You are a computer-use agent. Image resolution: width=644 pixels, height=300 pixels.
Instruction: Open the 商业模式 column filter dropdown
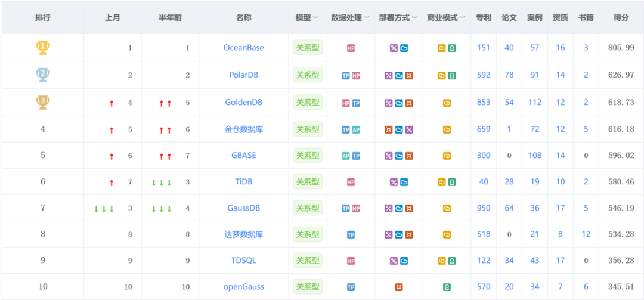pyautogui.click(x=462, y=18)
